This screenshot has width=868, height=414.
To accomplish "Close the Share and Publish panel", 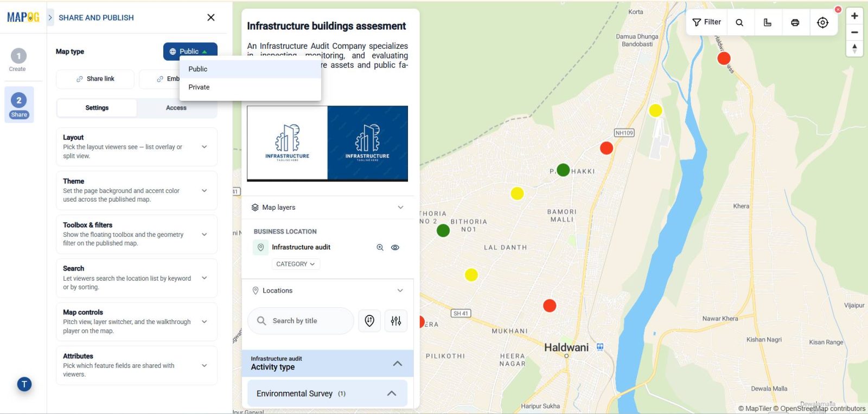I will pyautogui.click(x=211, y=17).
